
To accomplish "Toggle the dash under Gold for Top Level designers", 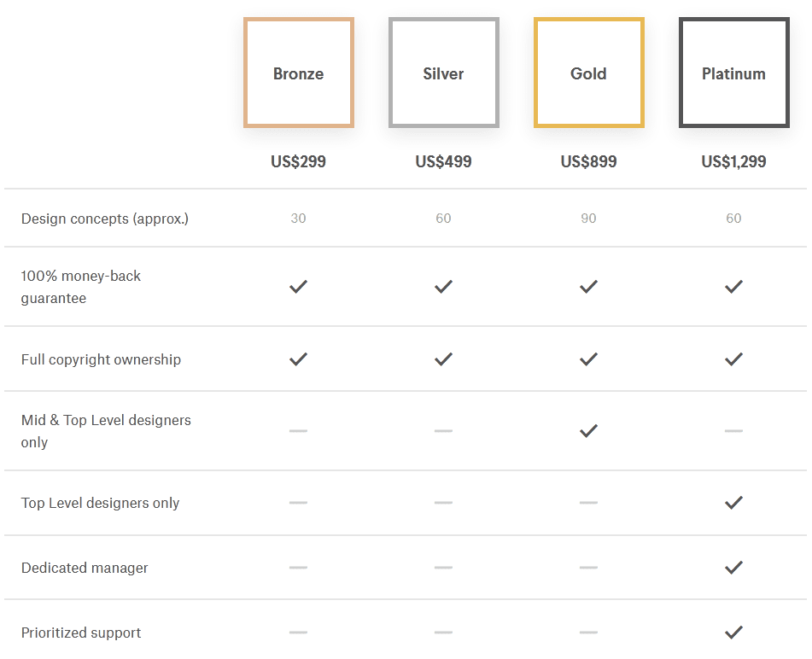I will pyautogui.click(x=588, y=503).
